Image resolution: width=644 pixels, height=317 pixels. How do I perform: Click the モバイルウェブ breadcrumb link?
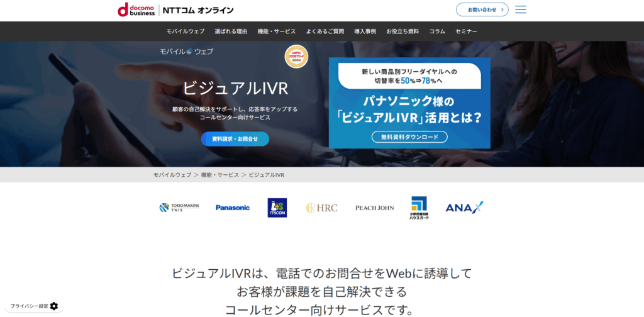[172, 175]
